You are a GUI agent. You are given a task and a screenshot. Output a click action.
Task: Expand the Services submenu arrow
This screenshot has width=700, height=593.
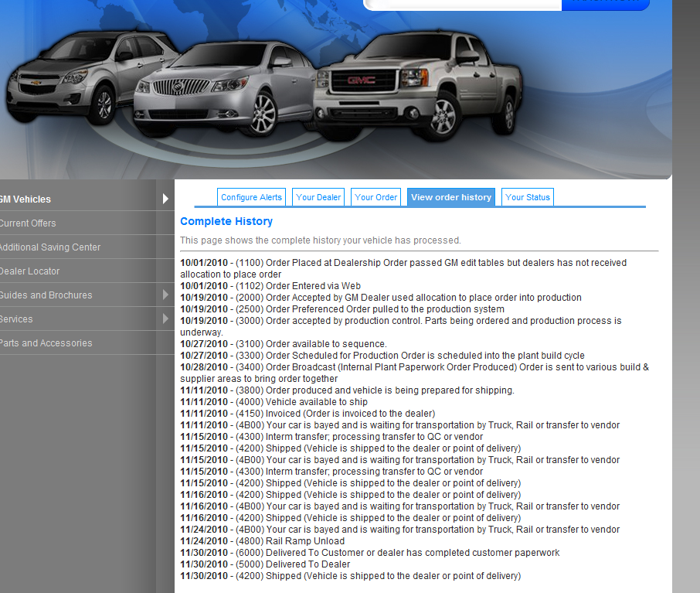click(x=165, y=319)
